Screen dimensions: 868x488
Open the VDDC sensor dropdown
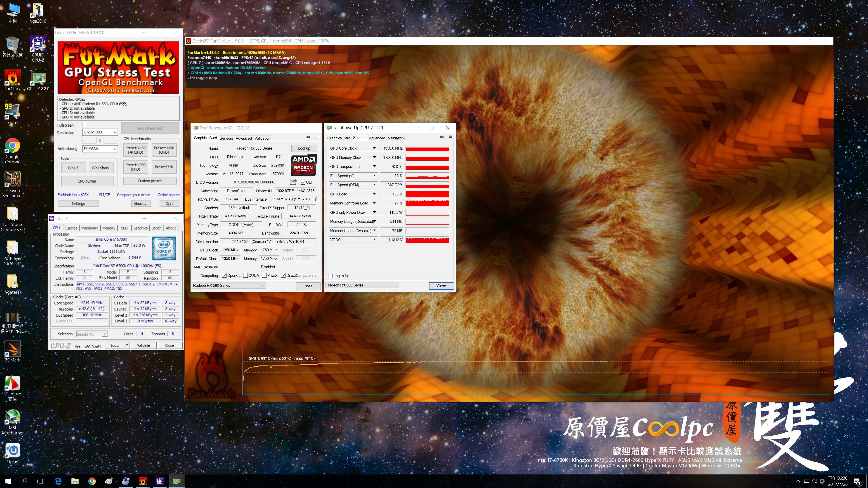pos(374,240)
